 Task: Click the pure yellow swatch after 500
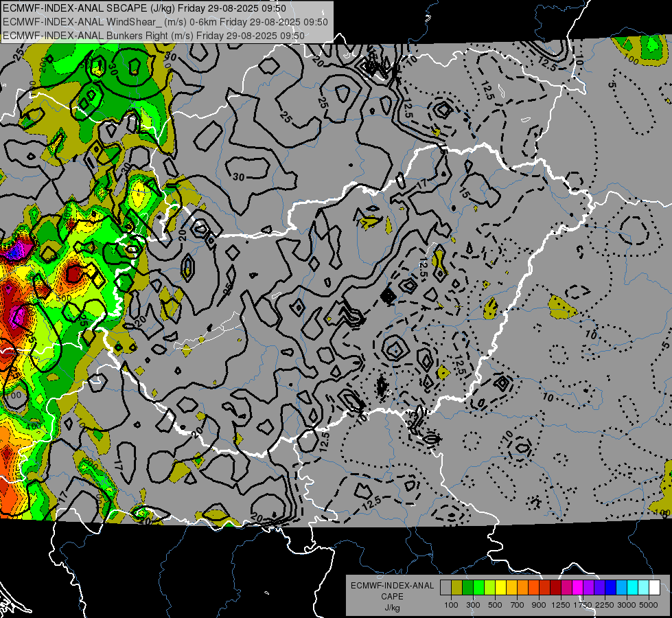pos(500,588)
